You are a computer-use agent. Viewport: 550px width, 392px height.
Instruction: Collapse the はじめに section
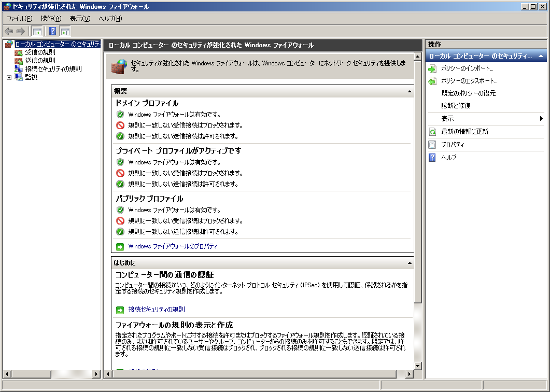[x=410, y=263]
